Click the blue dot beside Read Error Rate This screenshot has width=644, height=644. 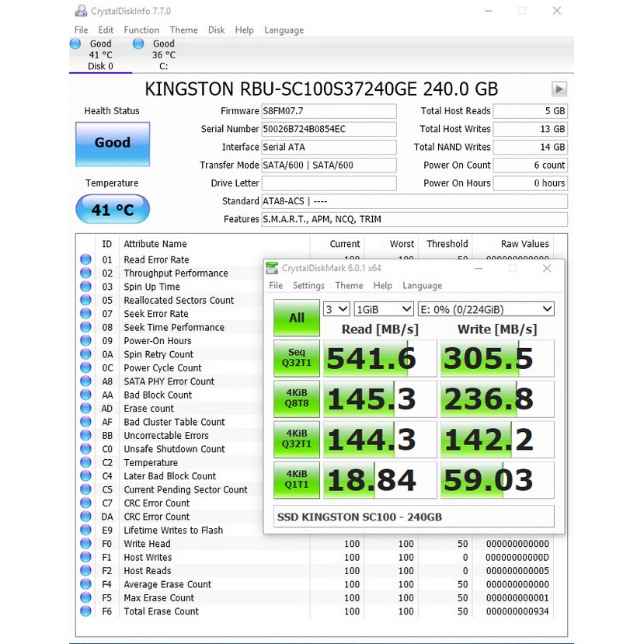pos(85,259)
